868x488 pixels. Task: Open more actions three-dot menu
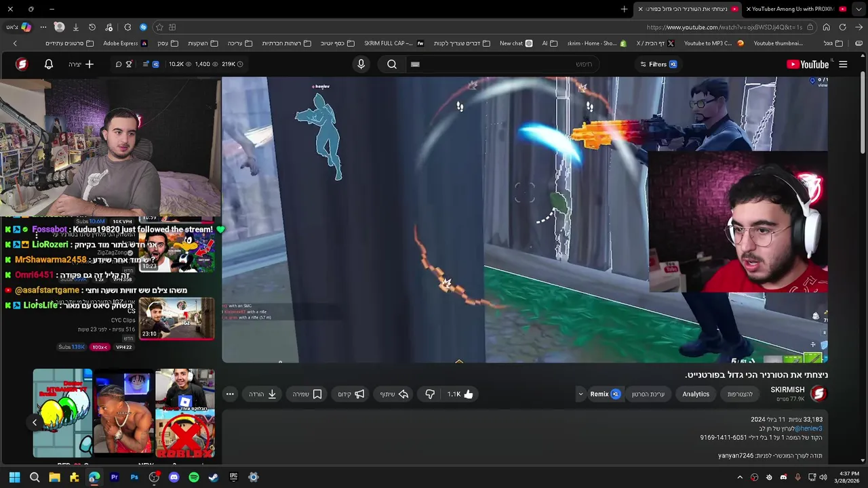230,394
